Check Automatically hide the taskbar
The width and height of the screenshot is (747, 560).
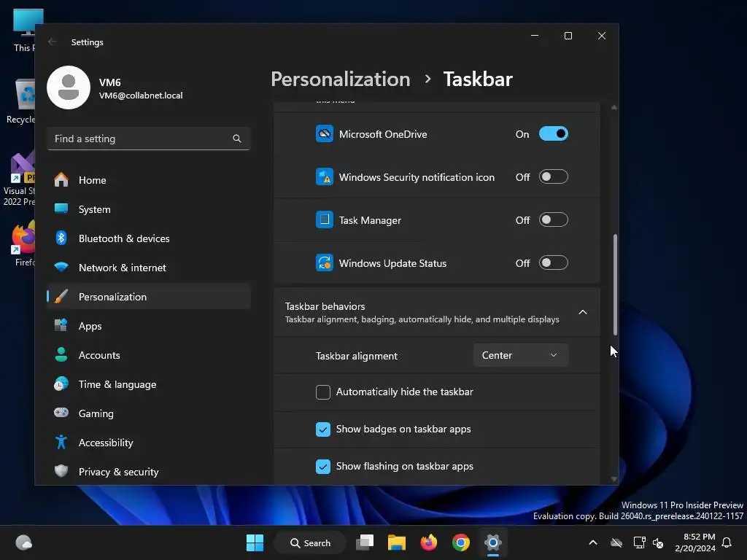(323, 392)
